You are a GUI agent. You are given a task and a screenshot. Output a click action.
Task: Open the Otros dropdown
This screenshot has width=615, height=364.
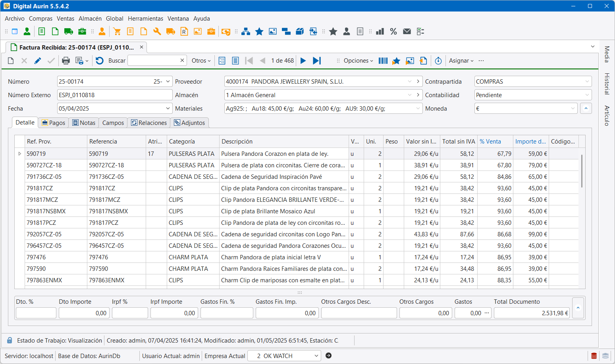(x=201, y=61)
